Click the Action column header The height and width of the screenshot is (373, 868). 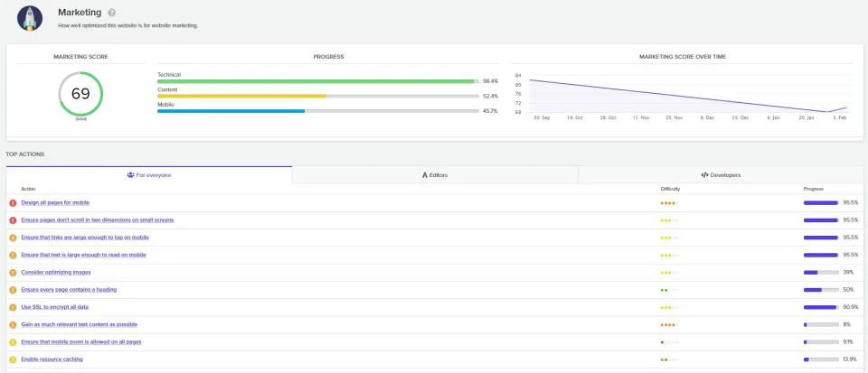[28, 189]
